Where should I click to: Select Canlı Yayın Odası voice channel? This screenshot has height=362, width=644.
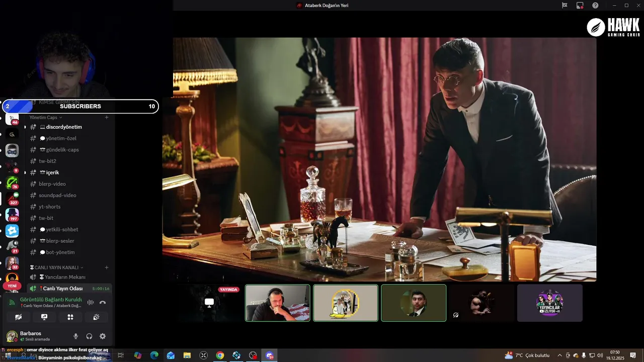(69, 289)
